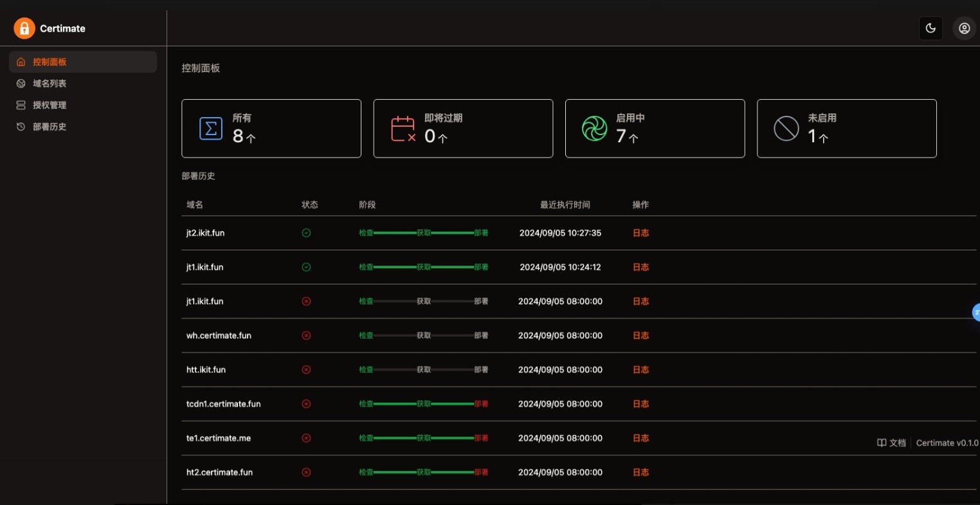
Task: Click the green fan icon in 启用中 card
Action: coord(594,129)
